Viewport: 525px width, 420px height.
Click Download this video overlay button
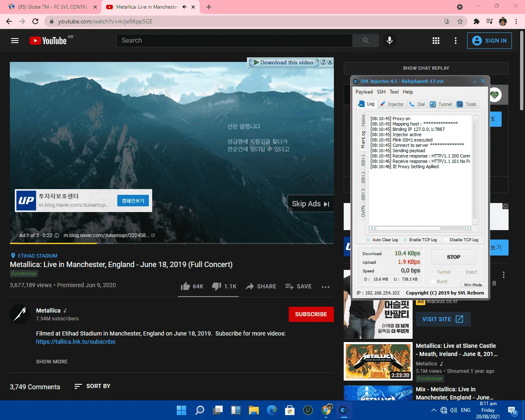283,62
